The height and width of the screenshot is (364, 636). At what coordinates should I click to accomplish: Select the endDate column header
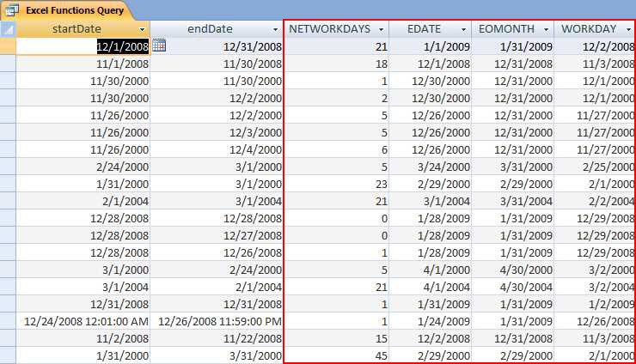217,29
